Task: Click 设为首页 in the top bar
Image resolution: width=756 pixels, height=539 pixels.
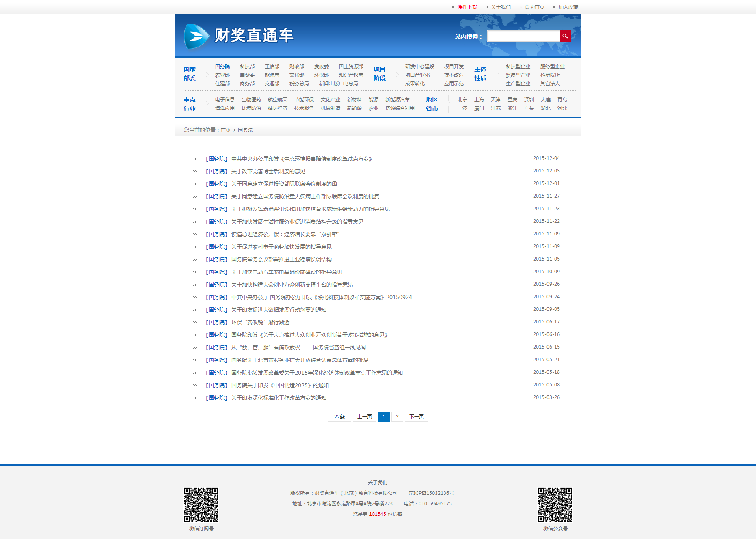Action: click(x=534, y=7)
